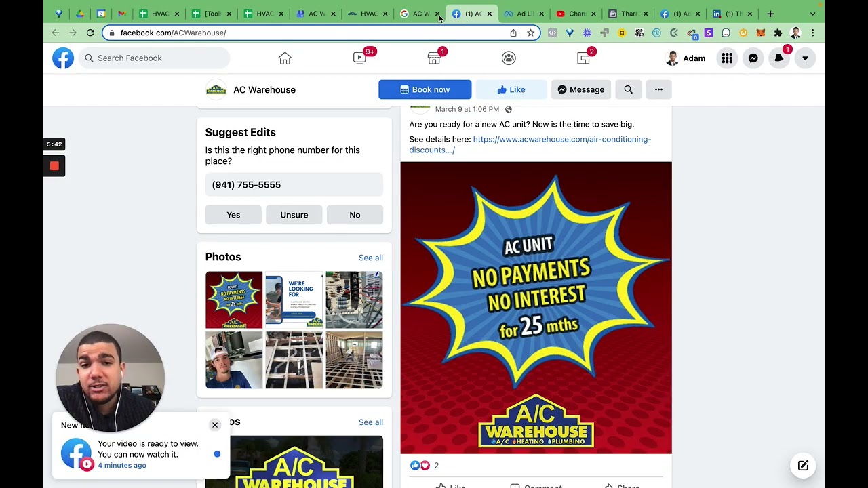The image size is (868, 488).
Task: Open the Chrome extensions puzzle icon
Action: [x=778, y=33]
